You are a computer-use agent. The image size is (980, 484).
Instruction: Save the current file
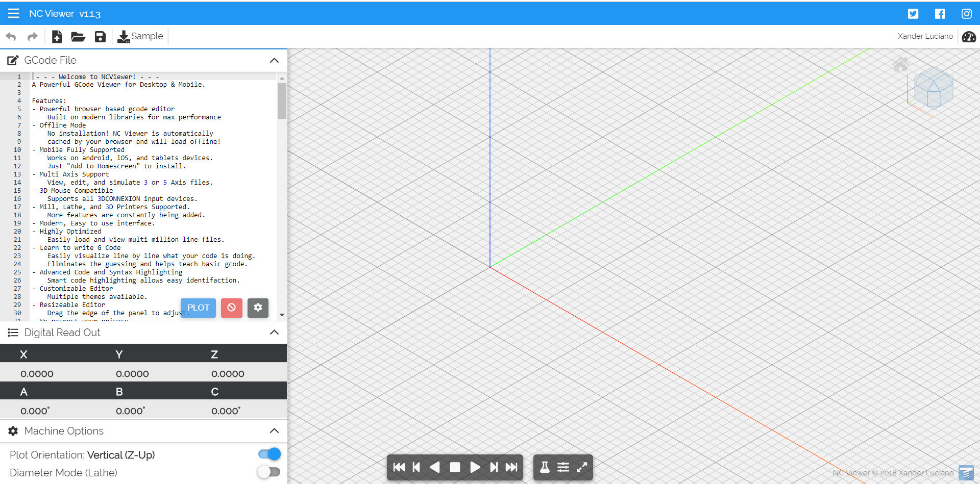[x=100, y=36]
